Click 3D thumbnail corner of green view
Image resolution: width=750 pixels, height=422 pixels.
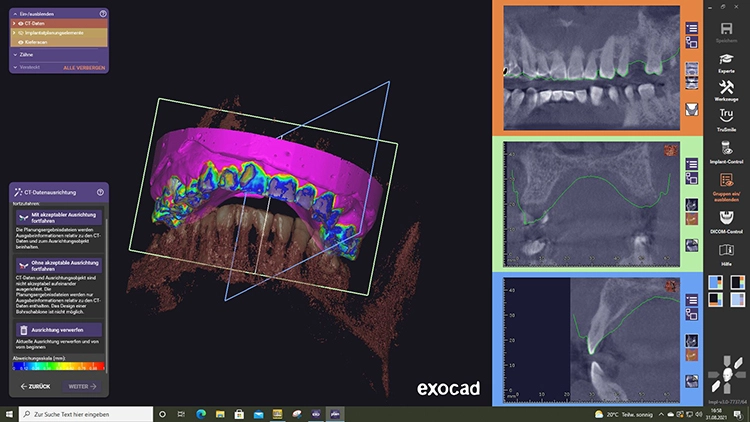point(671,151)
